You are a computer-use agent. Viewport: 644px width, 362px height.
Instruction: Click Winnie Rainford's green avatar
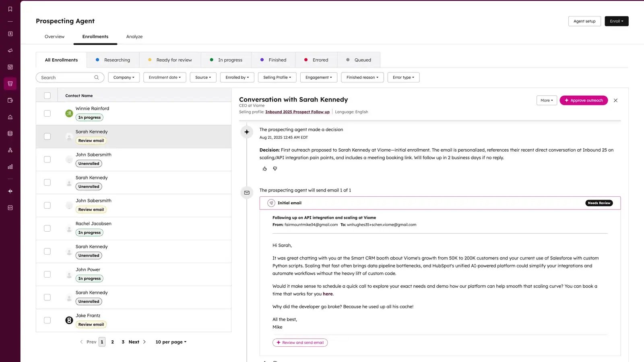pos(69,113)
